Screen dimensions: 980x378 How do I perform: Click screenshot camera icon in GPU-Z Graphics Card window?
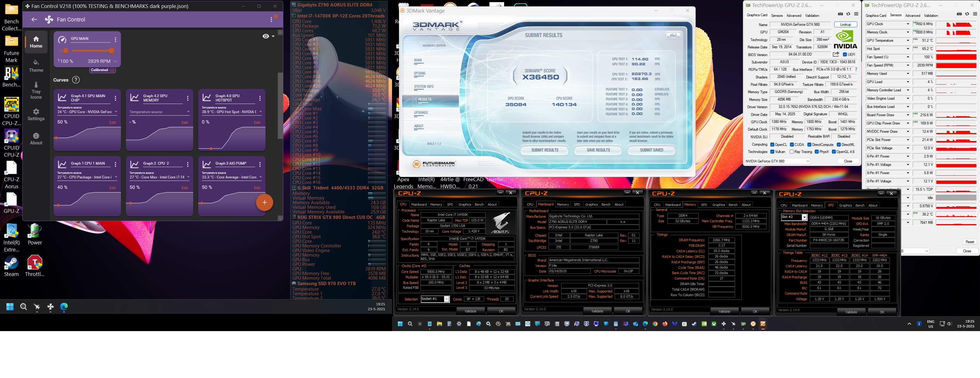coord(840,14)
